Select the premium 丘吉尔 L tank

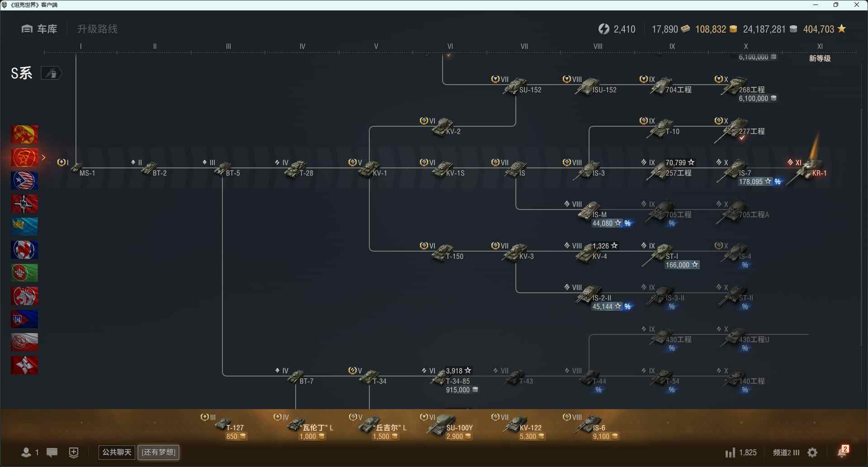point(369,424)
